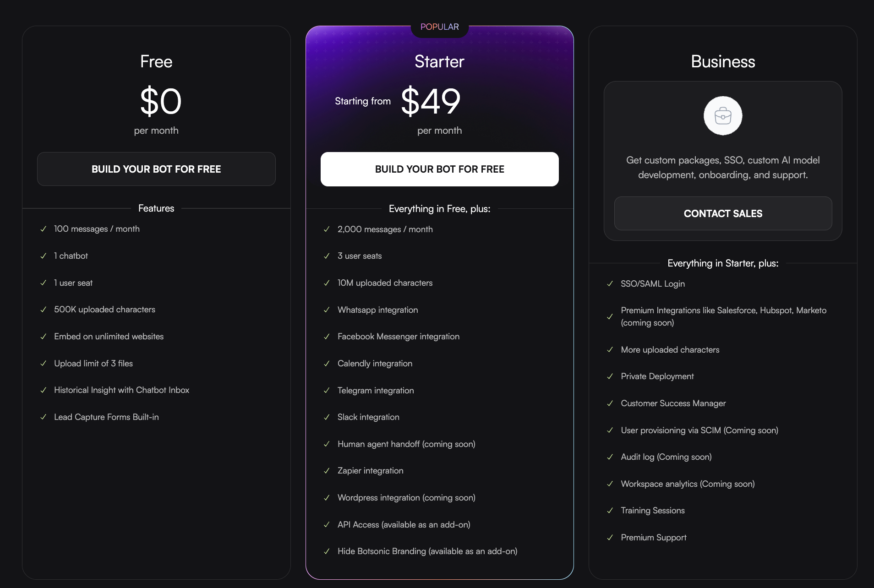Click 'Embed on unlimited websites' feature text
Image resolution: width=874 pixels, height=588 pixels.
pyautogui.click(x=109, y=337)
